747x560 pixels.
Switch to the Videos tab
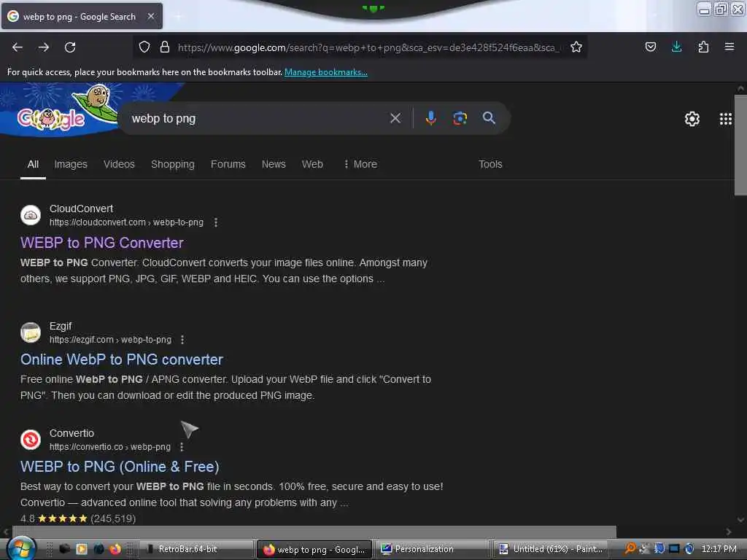pyautogui.click(x=119, y=164)
